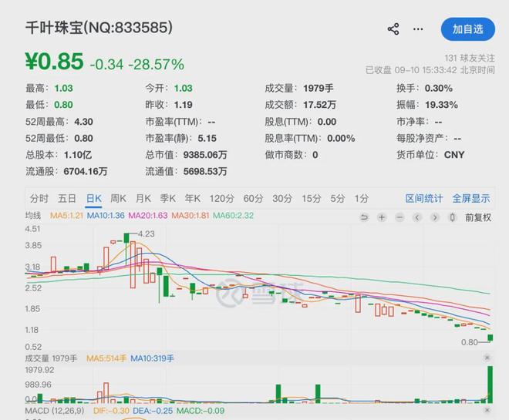
Task: Open the 前复权 adjustment dropdown
Action: 478,217
